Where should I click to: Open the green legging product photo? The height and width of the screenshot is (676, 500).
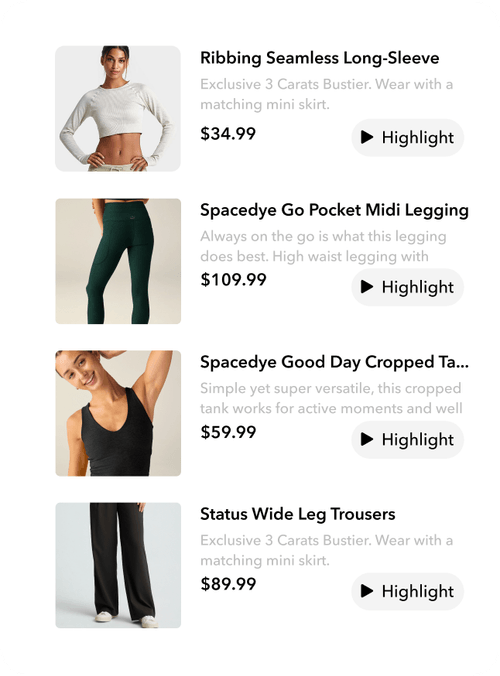tap(118, 261)
